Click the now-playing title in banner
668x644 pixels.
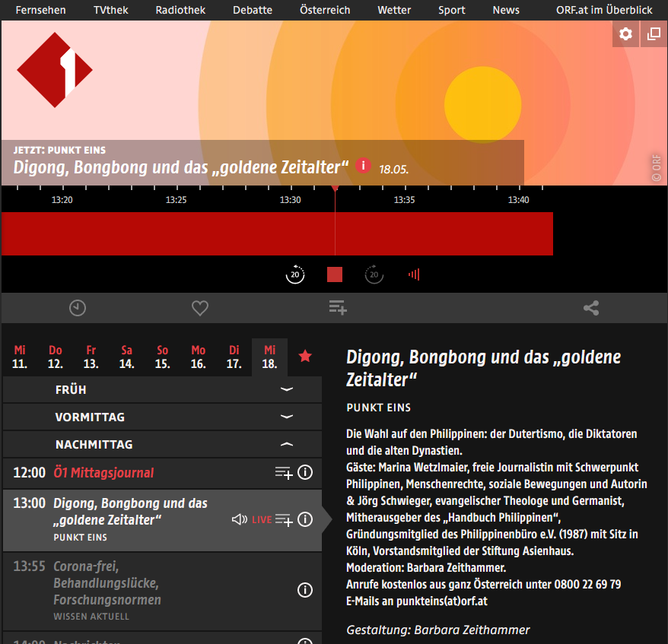pyautogui.click(x=181, y=167)
